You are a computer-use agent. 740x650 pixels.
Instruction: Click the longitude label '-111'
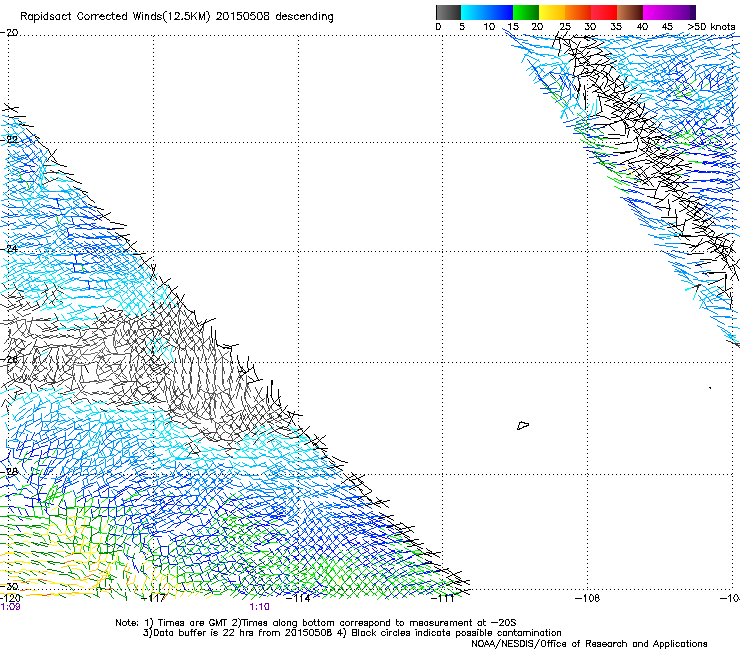(x=443, y=598)
